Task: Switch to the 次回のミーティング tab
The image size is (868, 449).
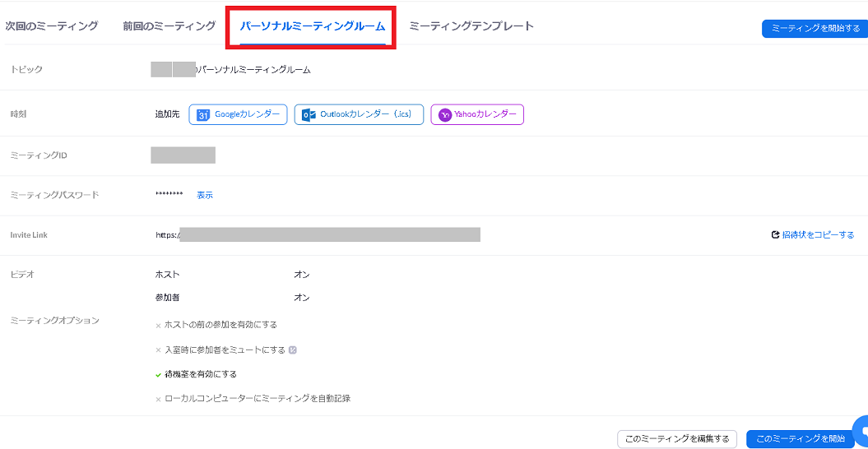Action: 52,26
